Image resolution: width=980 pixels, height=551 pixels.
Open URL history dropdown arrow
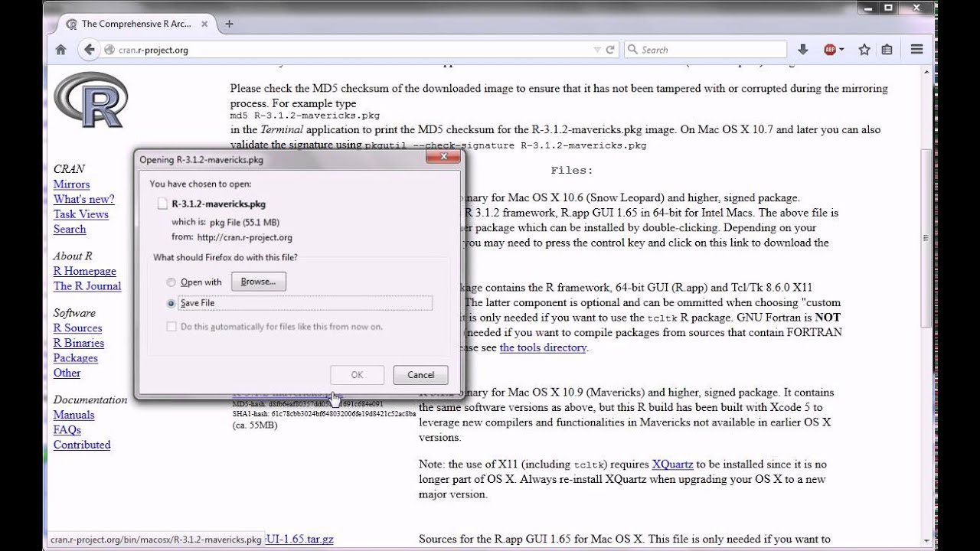pos(597,50)
